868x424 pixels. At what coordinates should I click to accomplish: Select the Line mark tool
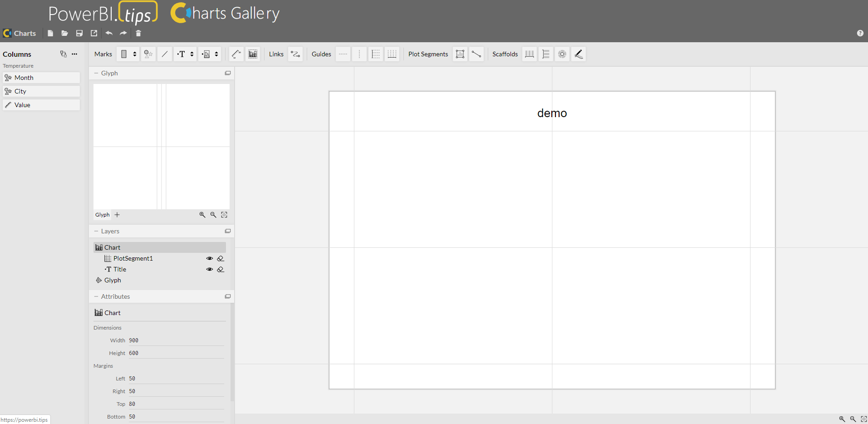tap(165, 54)
